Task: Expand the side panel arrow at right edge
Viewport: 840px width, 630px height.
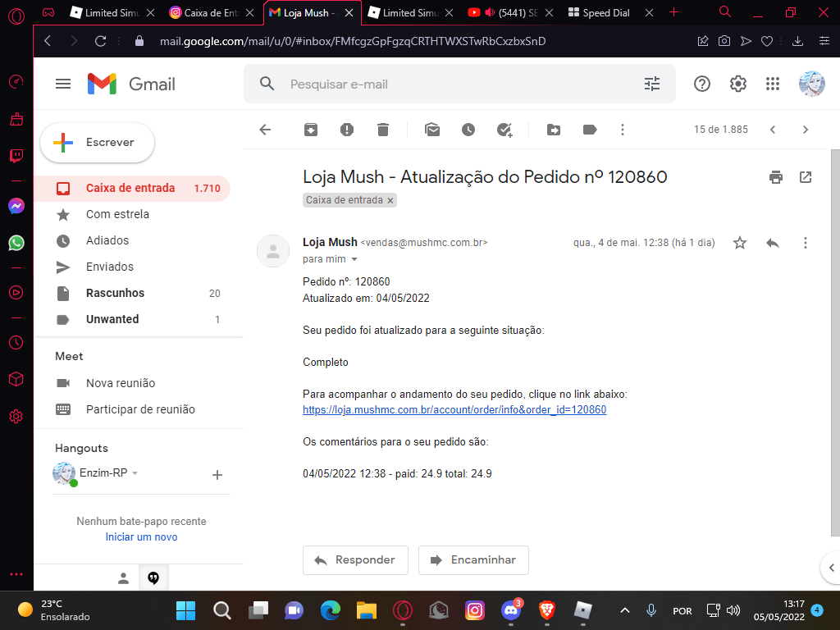Action: point(831,568)
